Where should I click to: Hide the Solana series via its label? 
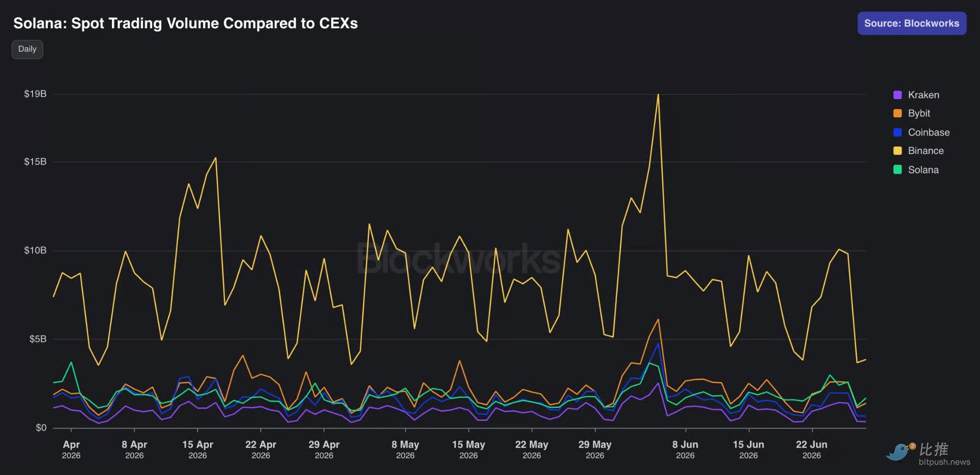tap(923, 170)
